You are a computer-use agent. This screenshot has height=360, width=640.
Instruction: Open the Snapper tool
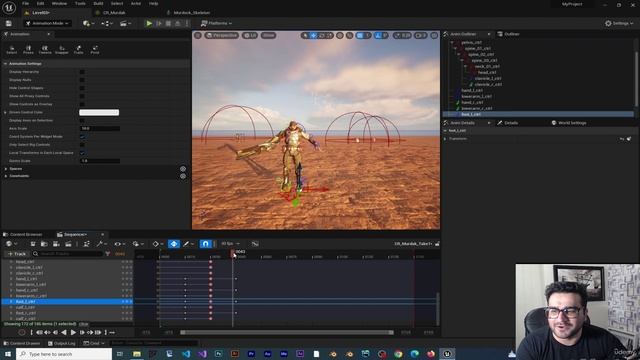[62, 50]
